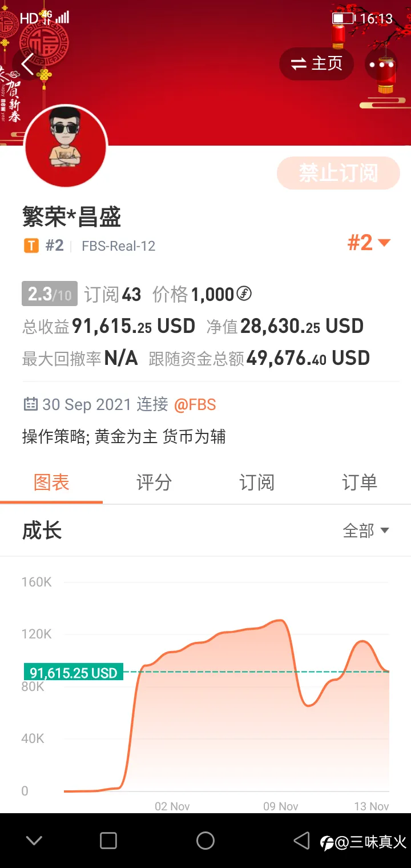Go to the 订单 tab
Screen dimensions: 411x868
[360, 483]
